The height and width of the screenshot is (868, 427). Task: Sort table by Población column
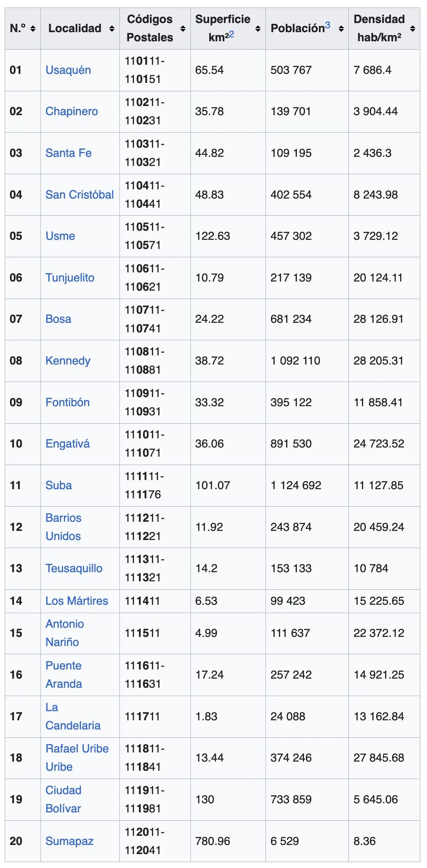[x=341, y=29]
